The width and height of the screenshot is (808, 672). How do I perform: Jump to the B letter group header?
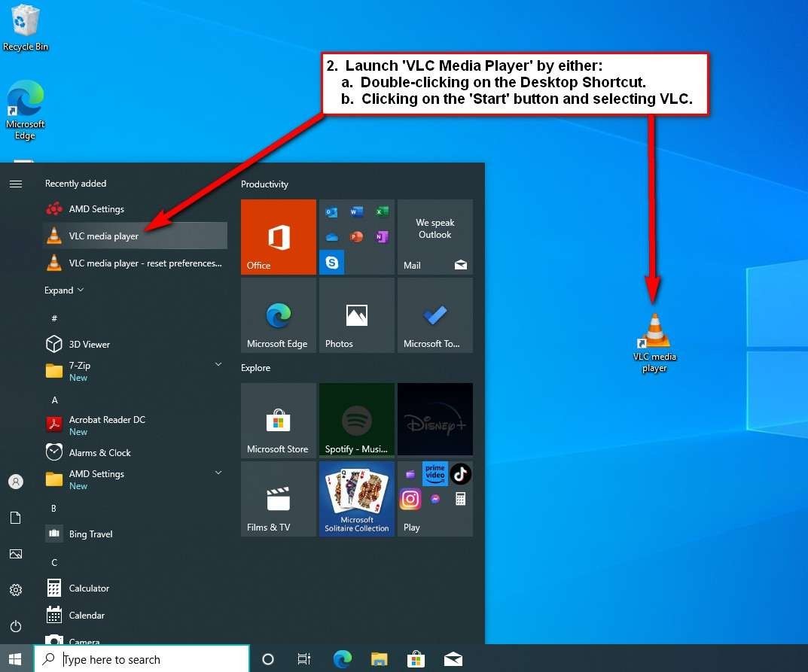pyautogui.click(x=53, y=508)
